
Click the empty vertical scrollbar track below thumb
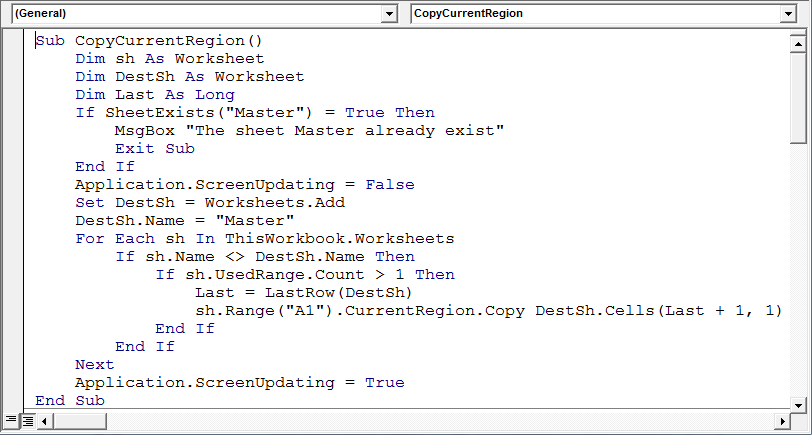click(798, 269)
